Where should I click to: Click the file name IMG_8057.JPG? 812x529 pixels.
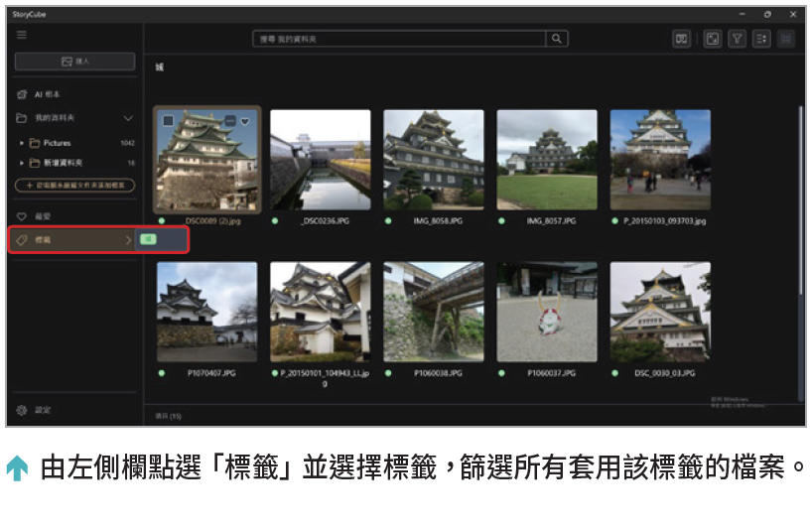(552, 221)
